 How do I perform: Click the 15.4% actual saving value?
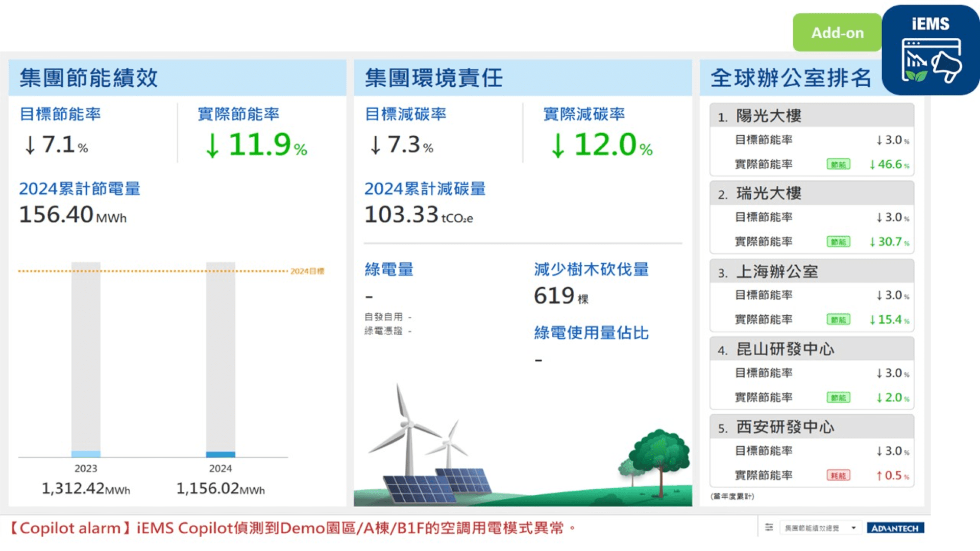pyautogui.click(x=889, y=320)
